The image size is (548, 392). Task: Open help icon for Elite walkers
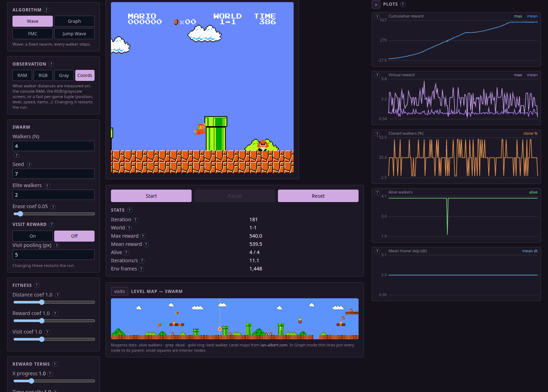click(47, 186)
